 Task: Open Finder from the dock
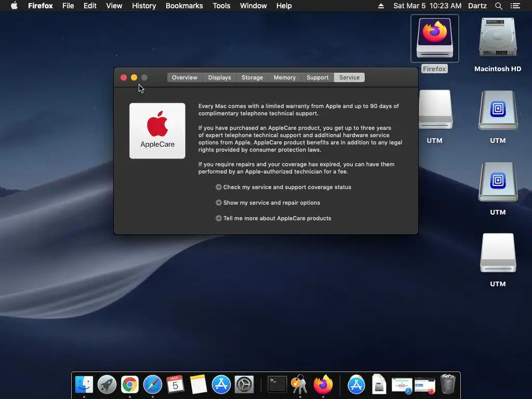click(x=84, y=385)
